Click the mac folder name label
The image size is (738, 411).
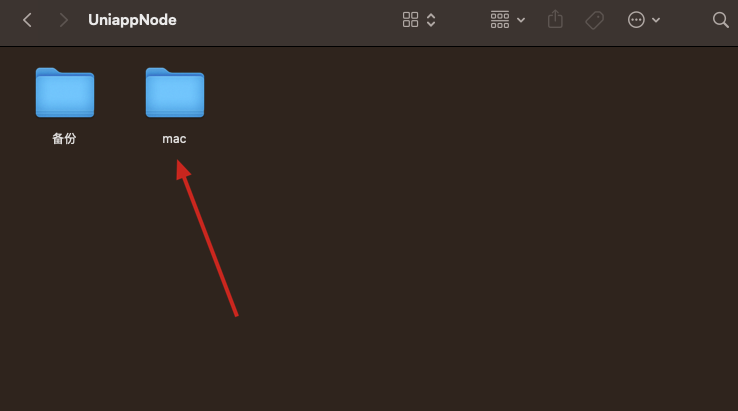pos(174,139)
